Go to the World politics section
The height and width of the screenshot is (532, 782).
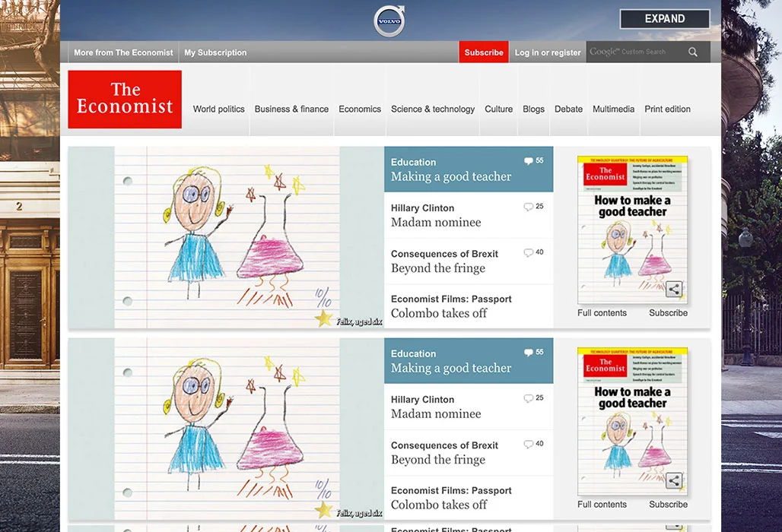(219, 109)
